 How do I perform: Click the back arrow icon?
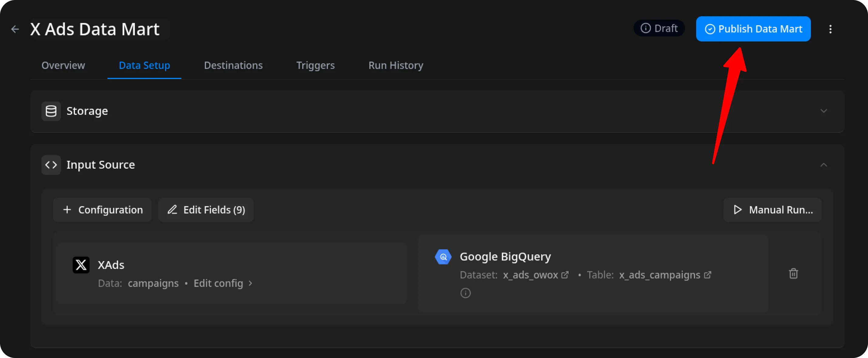coord(15,29)
